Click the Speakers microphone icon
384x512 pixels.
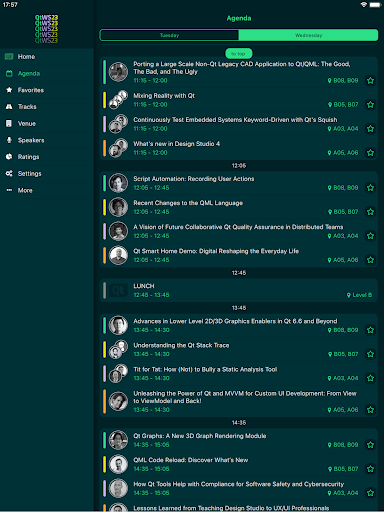[9, 140]
